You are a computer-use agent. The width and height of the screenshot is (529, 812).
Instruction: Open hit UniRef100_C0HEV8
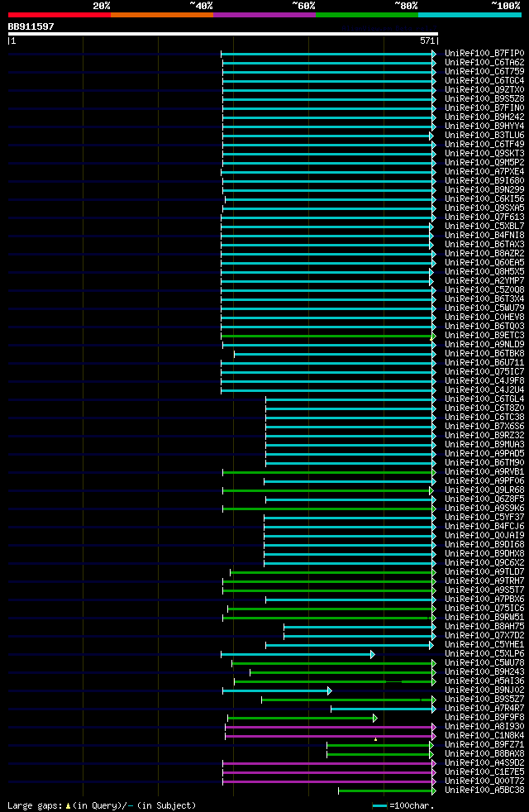[x=484, y=317]
